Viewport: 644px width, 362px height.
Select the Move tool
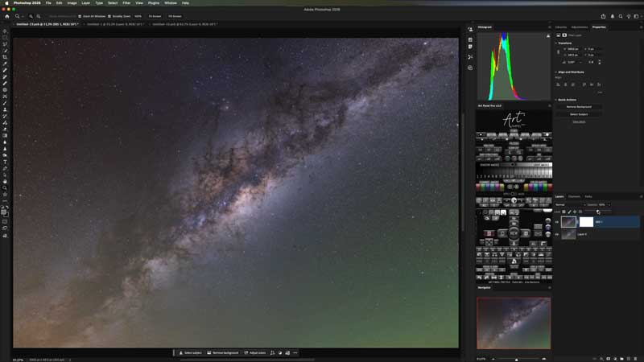(5, 31)
